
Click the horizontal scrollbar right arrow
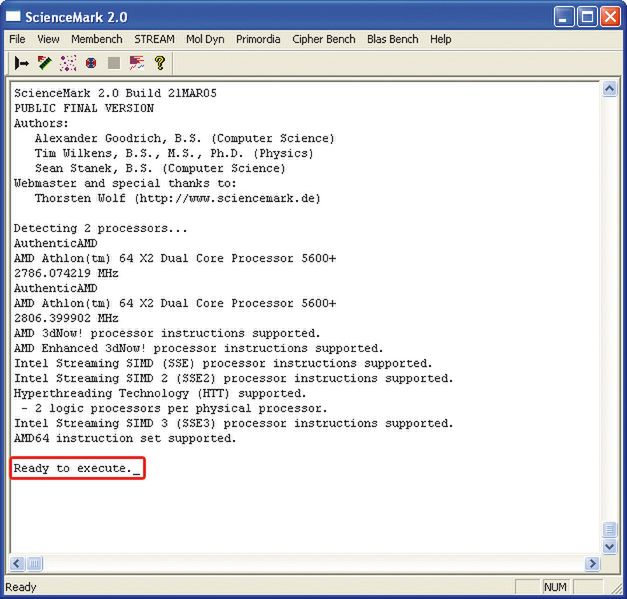point(592,564)
